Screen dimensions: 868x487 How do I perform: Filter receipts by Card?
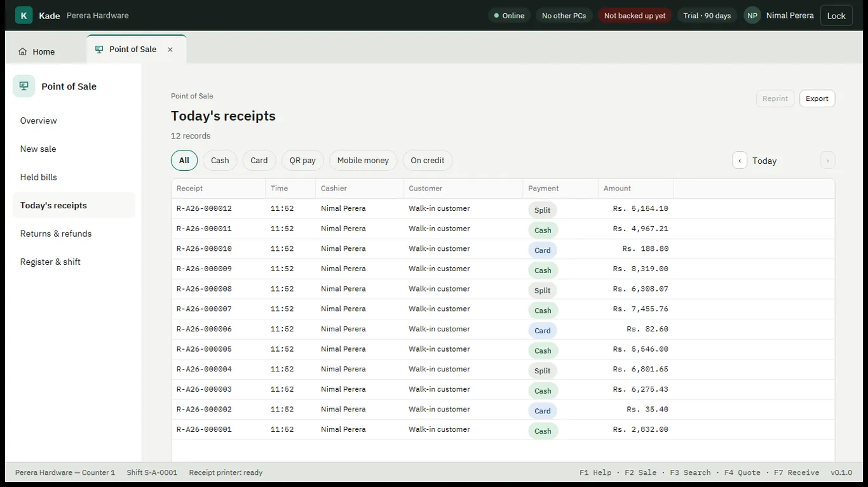tap(259, 160)
